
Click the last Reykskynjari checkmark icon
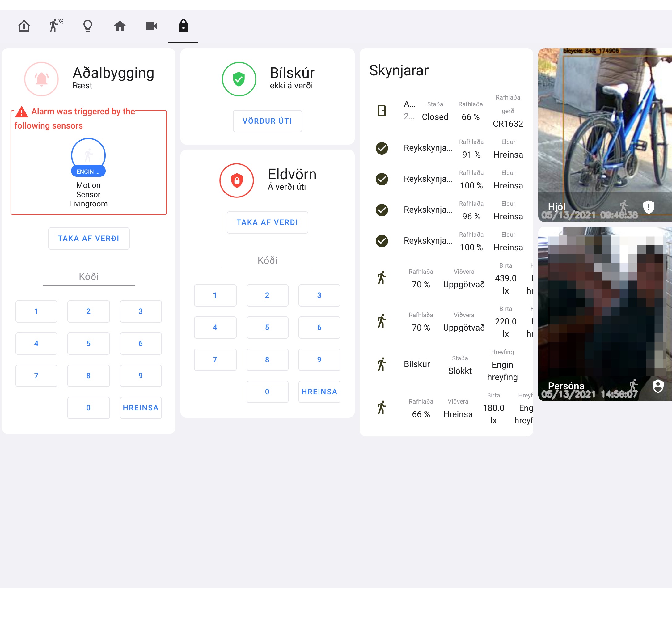pos(382,241)
